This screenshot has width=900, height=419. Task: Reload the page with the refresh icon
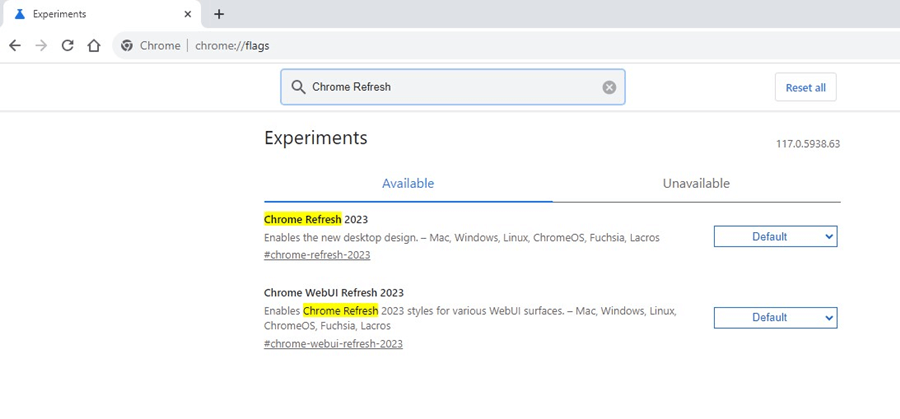click(x=68, y=46)
